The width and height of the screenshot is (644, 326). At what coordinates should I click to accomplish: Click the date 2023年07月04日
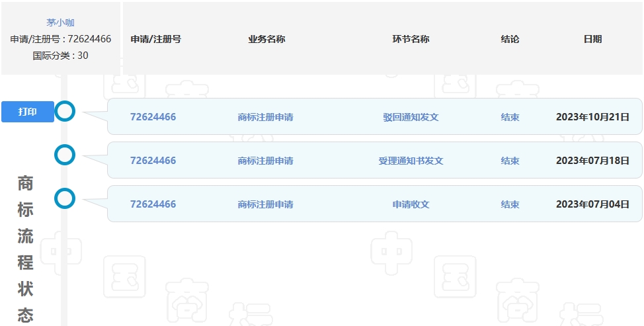(592, 204)
